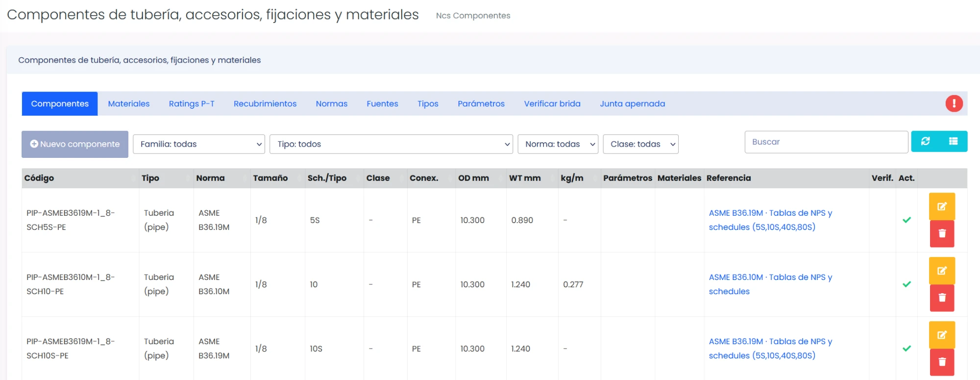
Task: Click the Buscar search field
Action: pos(826,142)
